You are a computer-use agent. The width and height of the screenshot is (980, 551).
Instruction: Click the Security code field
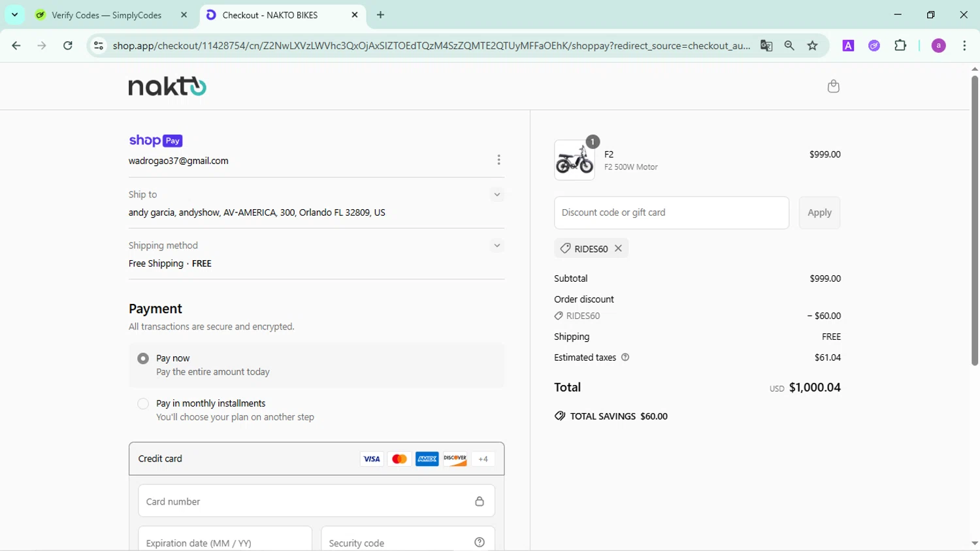[408, 539]
